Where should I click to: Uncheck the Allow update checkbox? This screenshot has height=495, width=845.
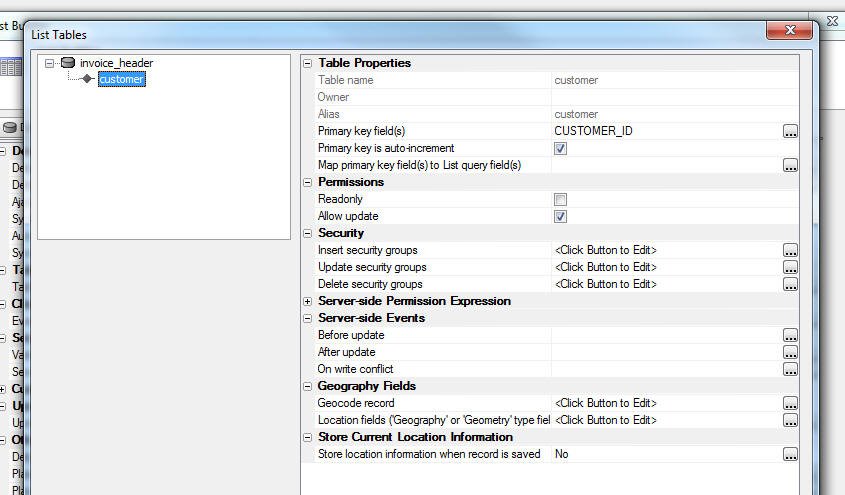[560, 216]
